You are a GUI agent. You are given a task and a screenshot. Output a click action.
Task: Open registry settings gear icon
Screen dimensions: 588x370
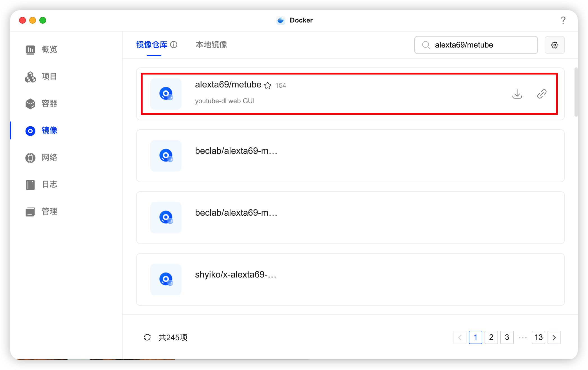[x=555, y=45]
